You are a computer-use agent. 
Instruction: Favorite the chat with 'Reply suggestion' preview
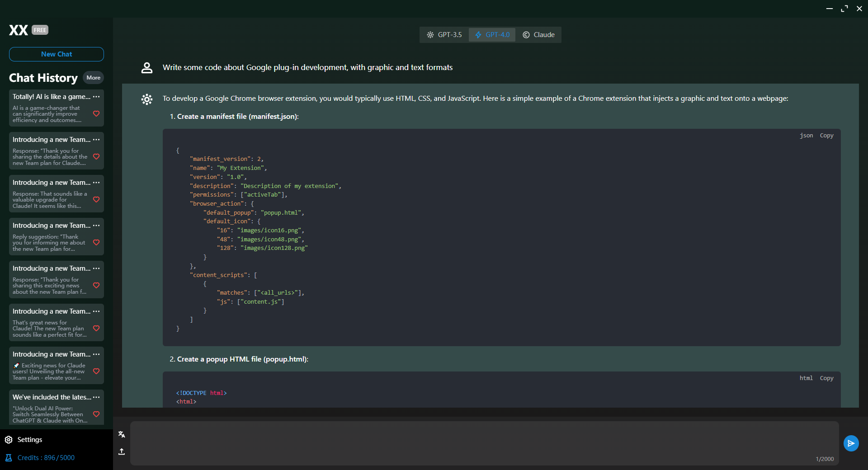(x=96, y=243)
